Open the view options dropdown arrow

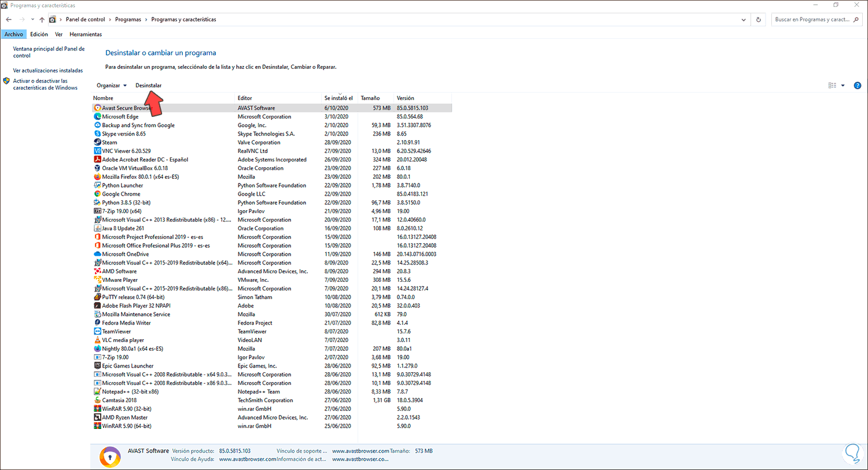coord(843,85)
